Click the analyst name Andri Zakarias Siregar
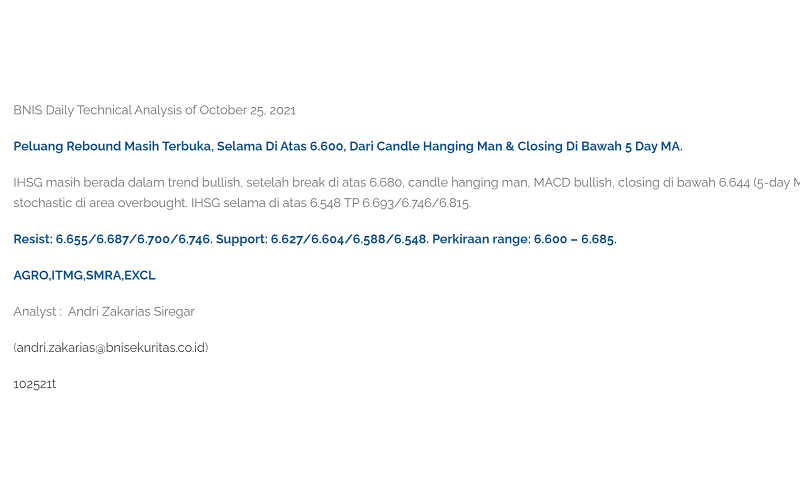The image size is (800, 480). click(131, 311)
